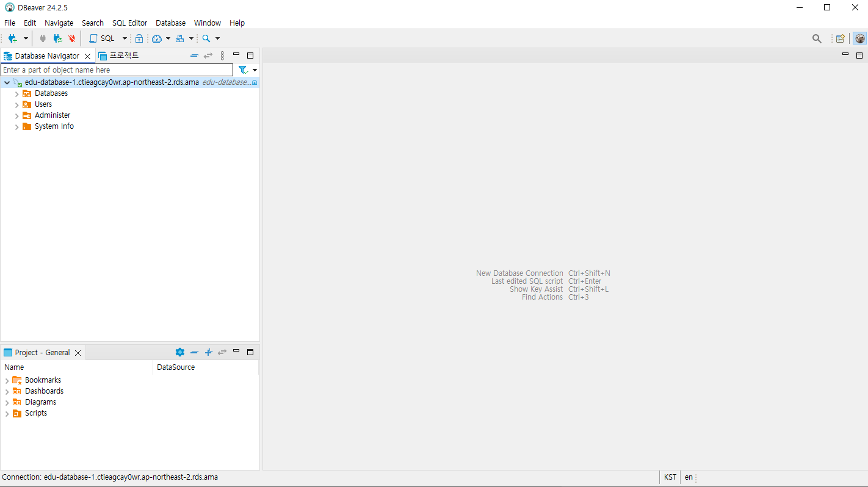868x487 pixels.
Task: Expand all in Project - General panel
Action: point(208,352)
